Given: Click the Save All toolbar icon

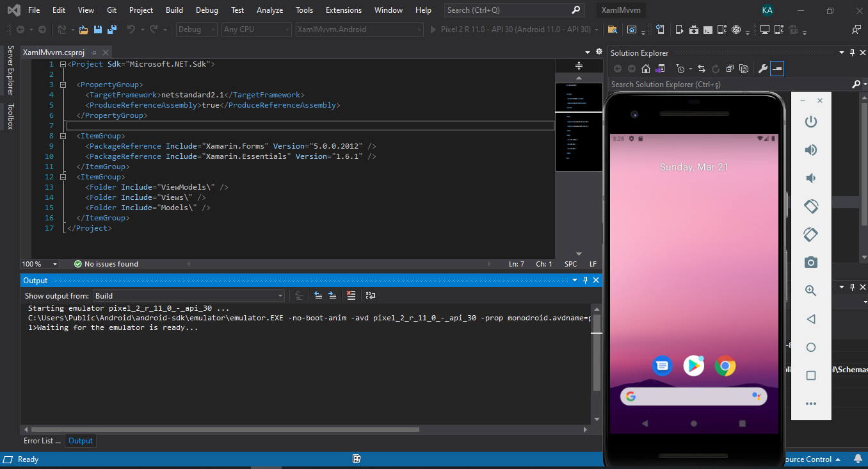Looking at the screenshot, I should (112, 29).
